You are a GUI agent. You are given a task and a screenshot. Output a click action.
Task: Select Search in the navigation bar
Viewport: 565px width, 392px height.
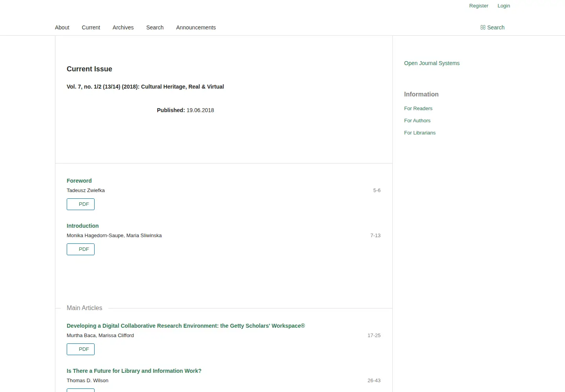tap(155, 27)
